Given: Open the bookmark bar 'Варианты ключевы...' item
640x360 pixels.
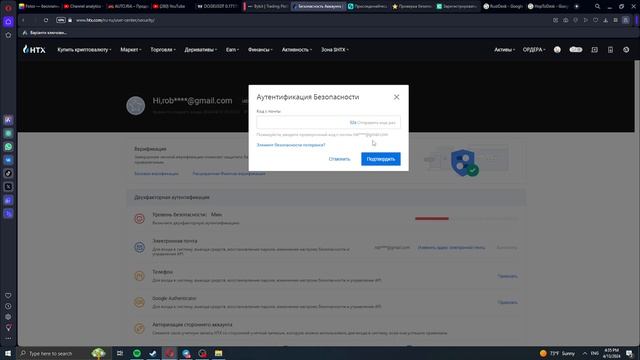Looking at the screenshot, I should [45, 33].
